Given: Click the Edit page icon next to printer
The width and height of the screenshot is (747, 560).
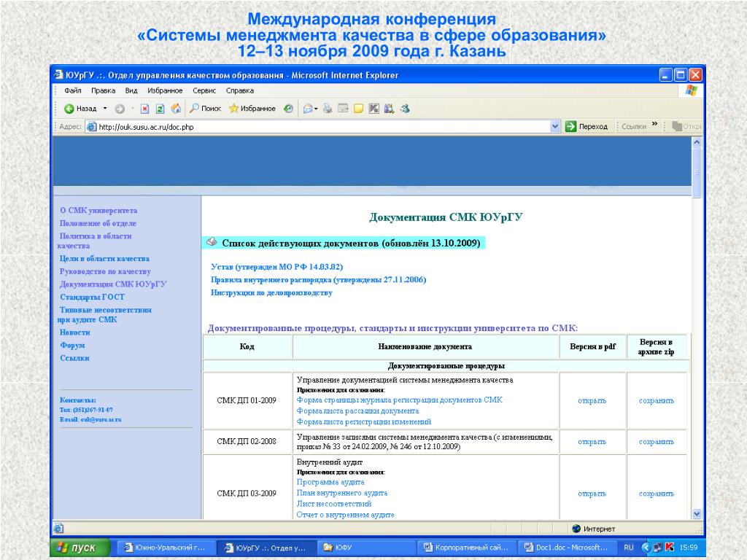Looking at the screenshot, I should tap(343, 109).
